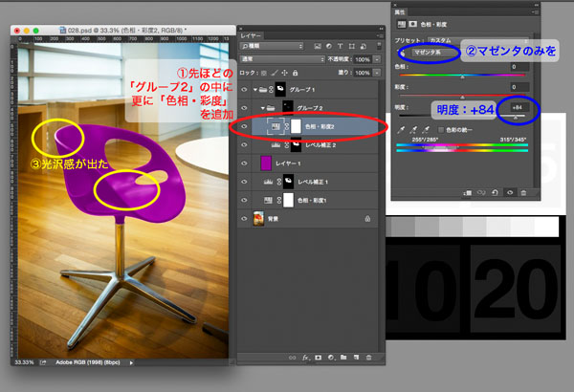The image size is (574, 392).
Task: Toggle visibility of レイヤー 1
Action: (244, 163)
